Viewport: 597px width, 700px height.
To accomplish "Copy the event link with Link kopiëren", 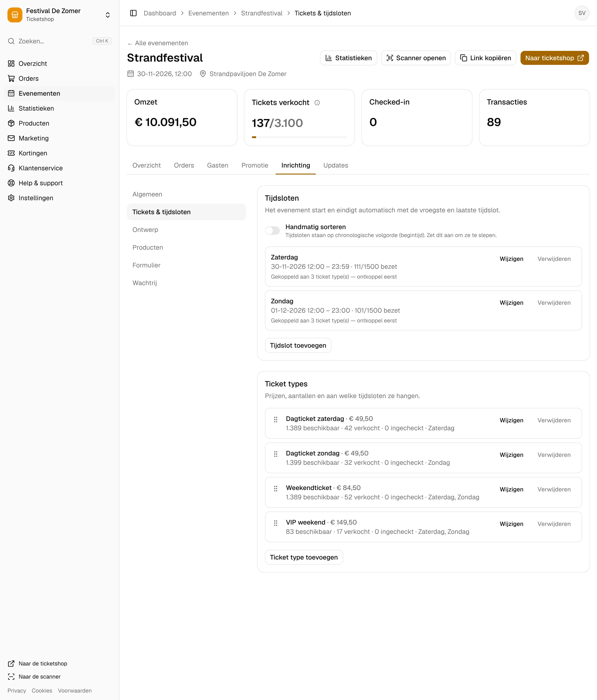I will tap(485, 58).
